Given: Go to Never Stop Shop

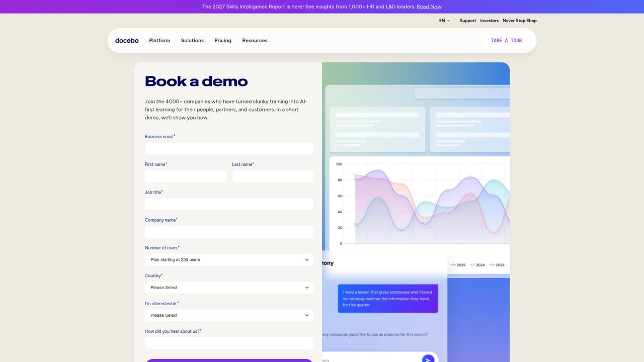Looking at the screenshot, I should 520,21.
